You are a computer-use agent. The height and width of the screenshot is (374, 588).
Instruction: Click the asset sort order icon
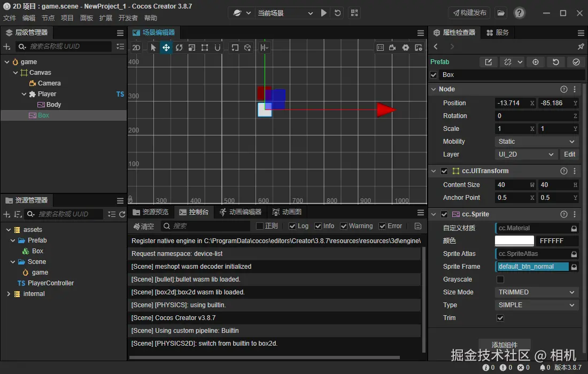pos(18,214)
